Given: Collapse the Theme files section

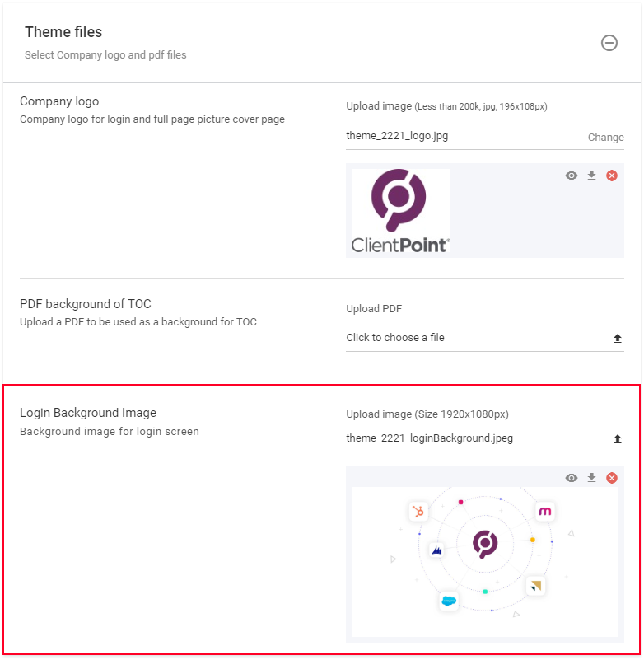Looking at the screenshot, I should tap(609, 43).
